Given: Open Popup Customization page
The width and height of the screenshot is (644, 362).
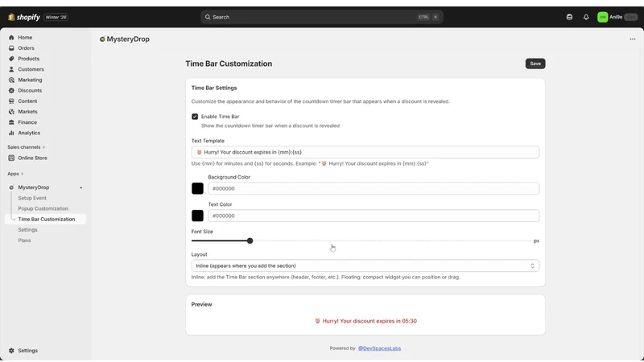Looking at the screenshot, I should (x=43, y=208).
